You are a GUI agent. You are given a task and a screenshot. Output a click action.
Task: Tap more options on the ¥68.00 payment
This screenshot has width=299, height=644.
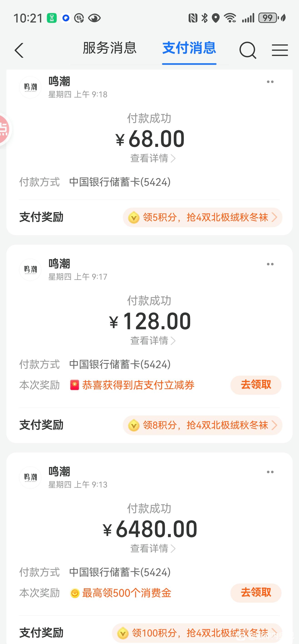[270, 82]
